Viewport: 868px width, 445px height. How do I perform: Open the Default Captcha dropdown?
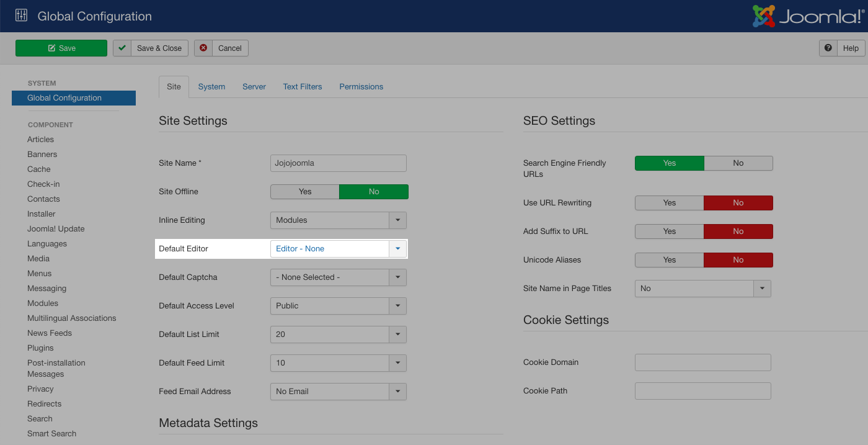tap(339, 277)
